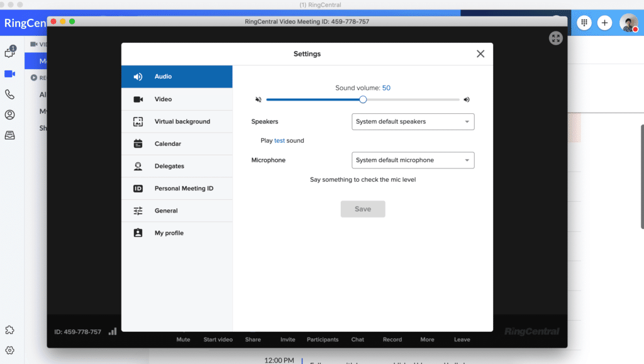The width and height of the screenshot is (644, 364).
Task: Click the plus icon in top header
Action: [604, 23]
